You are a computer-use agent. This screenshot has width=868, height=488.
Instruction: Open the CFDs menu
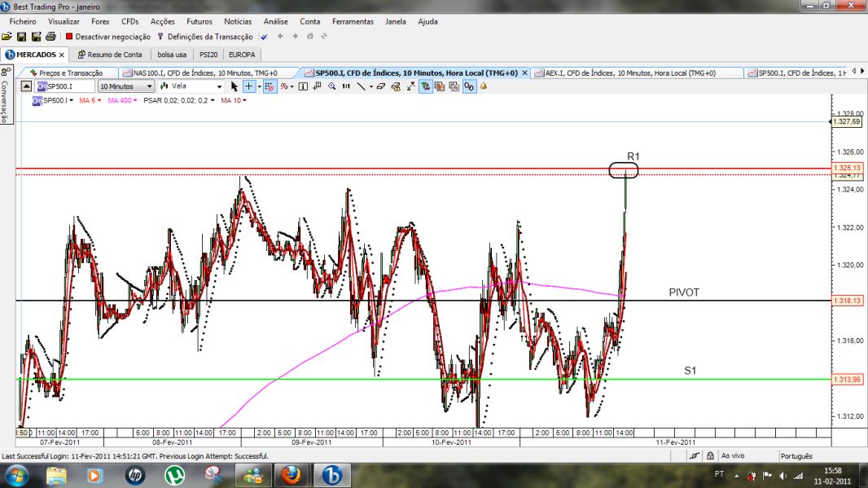130,22
